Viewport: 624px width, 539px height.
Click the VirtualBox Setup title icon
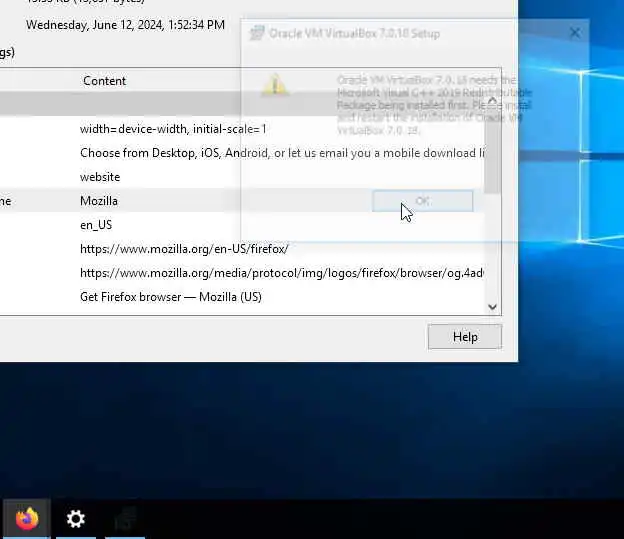point(257,33)
